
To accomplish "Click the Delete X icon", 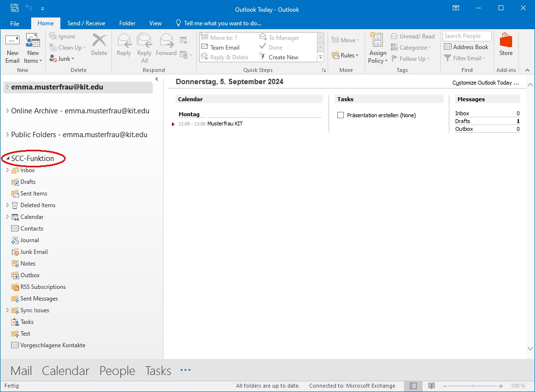I will (x=99, y=40).
